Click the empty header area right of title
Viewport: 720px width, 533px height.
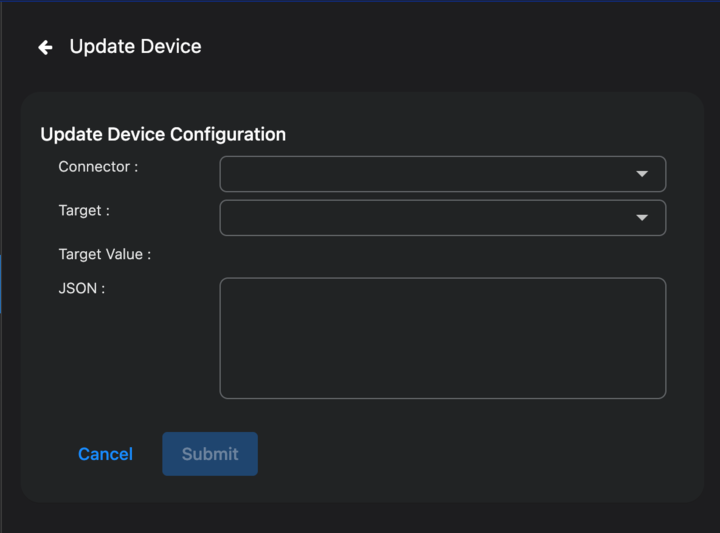click(x=450, y=47)
